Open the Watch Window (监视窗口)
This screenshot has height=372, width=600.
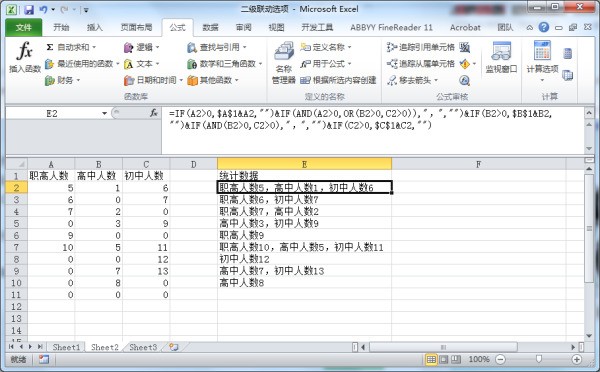(501, 57)
